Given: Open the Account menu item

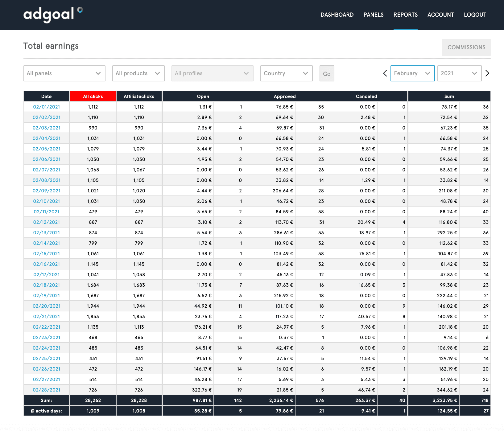Looking at the screenshot, I should (441, 15).
